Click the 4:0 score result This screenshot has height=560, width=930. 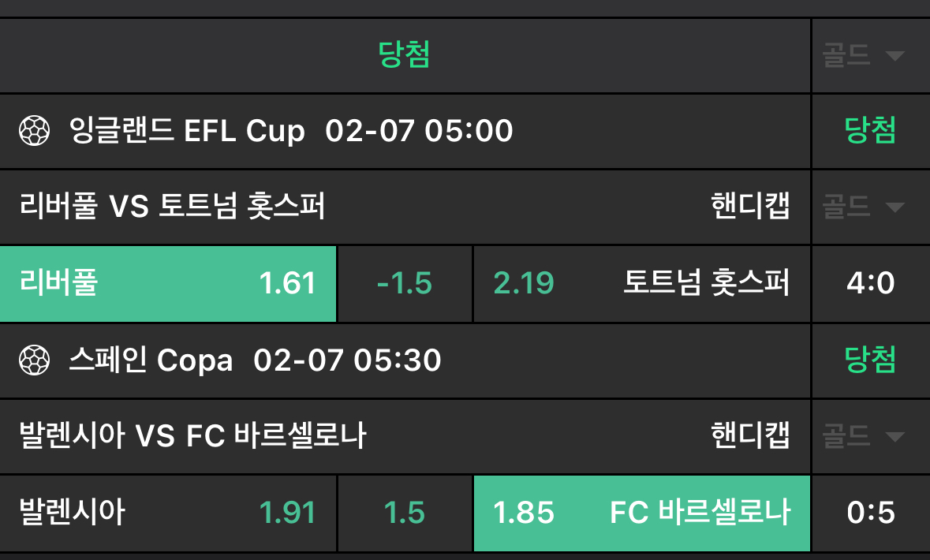(x=870, y=283)
